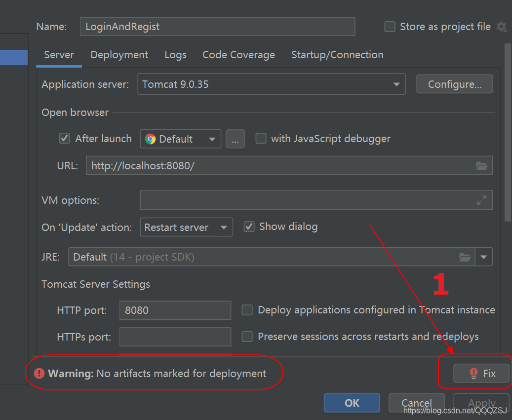Switch to the Server tab
Image resolution: width=512 pixels, height=420 pixels.
click(x=59, y=55)
